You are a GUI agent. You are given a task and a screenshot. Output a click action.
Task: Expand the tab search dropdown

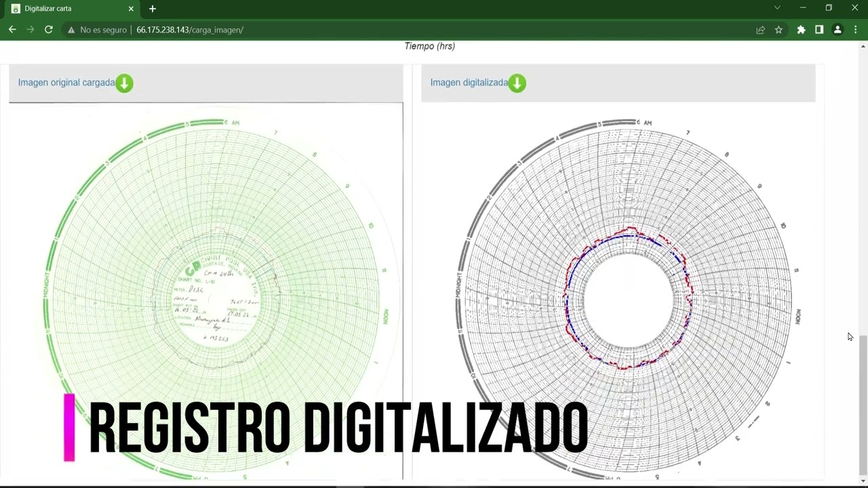pos(777,8)
